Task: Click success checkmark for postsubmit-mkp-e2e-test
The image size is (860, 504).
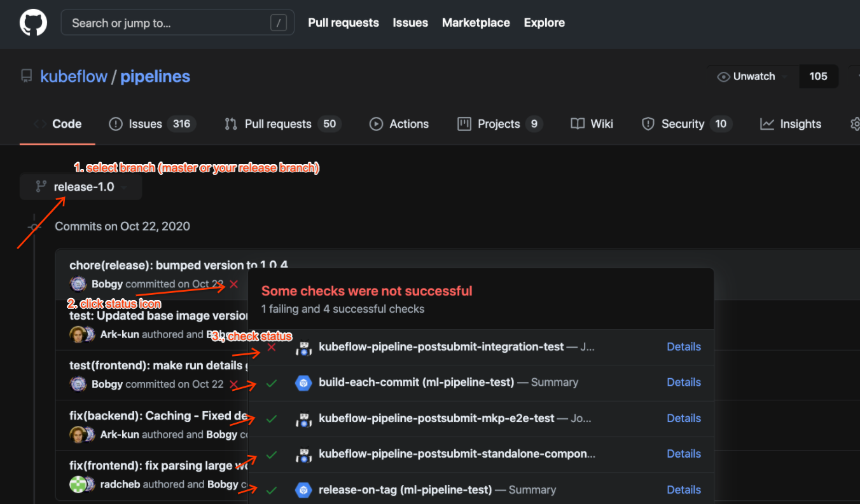Action: tap(272, 418)
